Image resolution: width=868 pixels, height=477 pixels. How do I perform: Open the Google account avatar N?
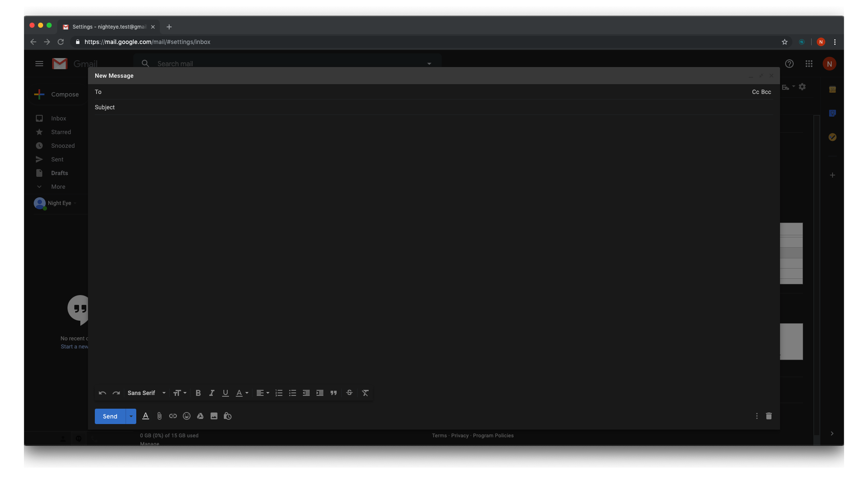830,64
